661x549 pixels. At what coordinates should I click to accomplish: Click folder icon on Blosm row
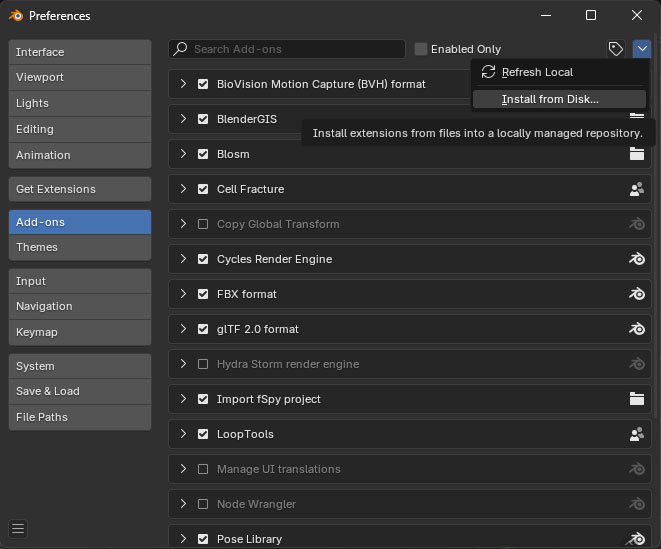click(637, 154)
